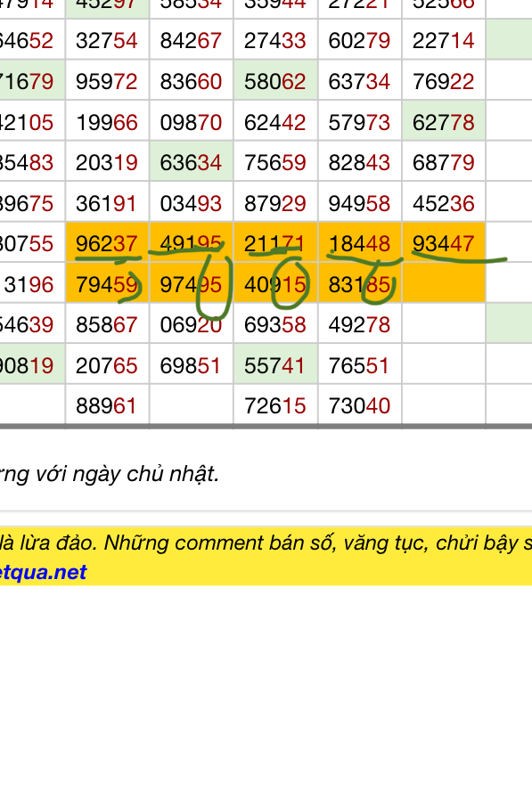Click the cell with 22714
The width and height of the screenshot is (532, 792).
click(x=444, y=40)
